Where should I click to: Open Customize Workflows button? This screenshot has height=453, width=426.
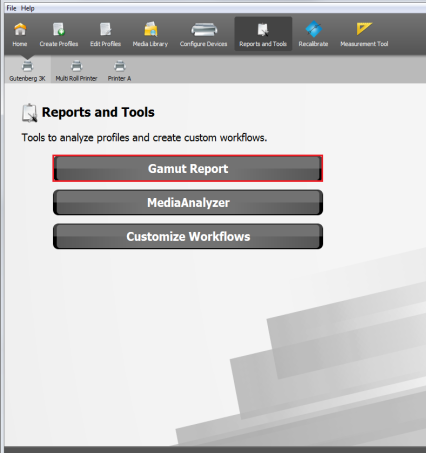pos(188,237)
